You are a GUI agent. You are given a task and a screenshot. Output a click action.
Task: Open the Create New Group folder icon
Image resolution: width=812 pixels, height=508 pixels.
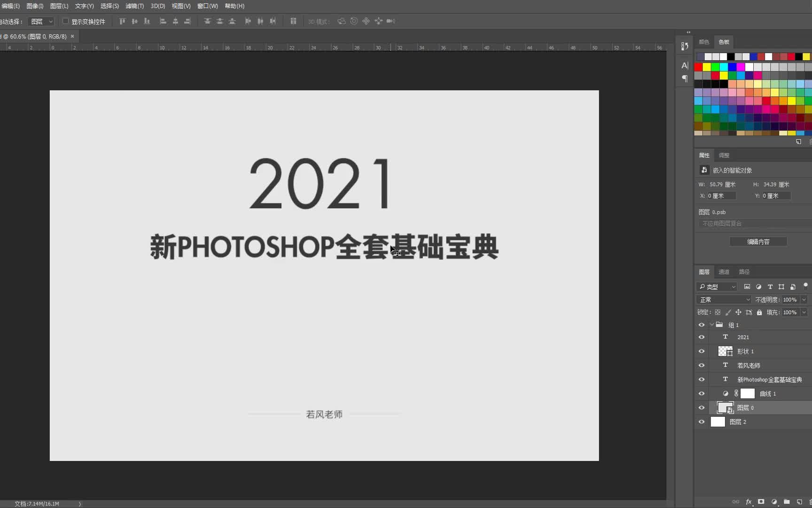coord(787,502)
